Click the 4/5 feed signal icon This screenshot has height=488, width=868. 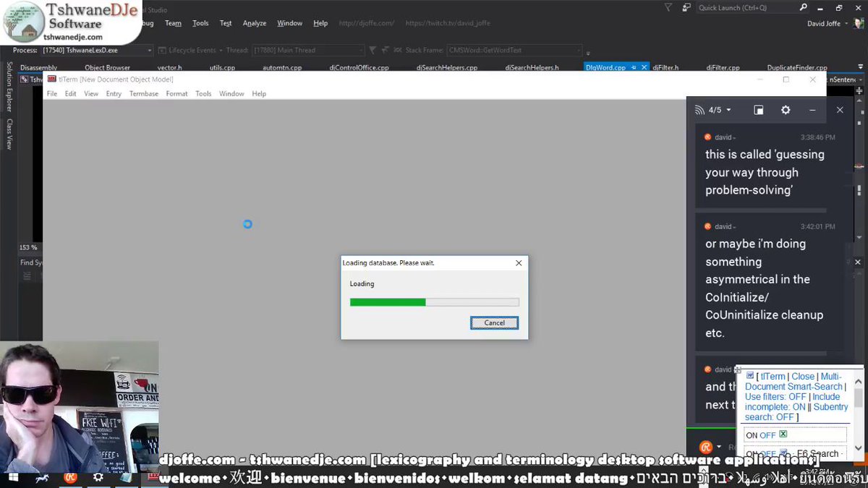tap(699, 110)
